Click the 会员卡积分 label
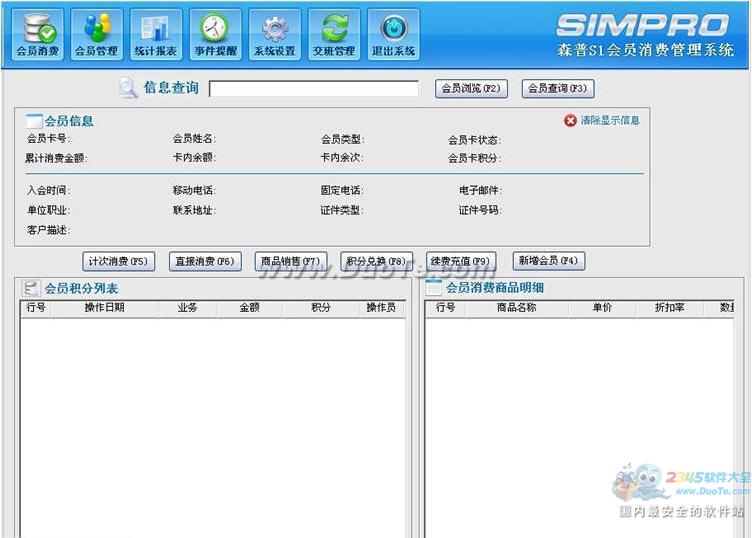Image resolution: width=752 pixels, height=538 pixels. tap(474, 158)
